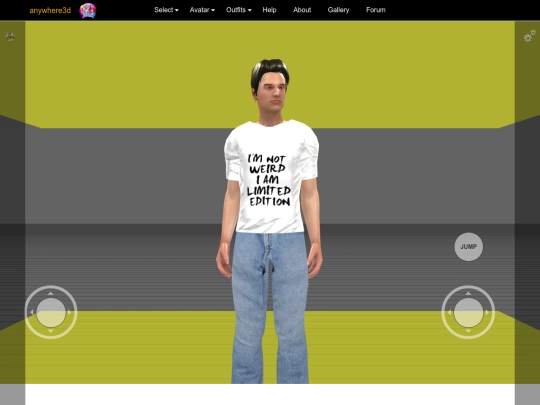
Task: Click up arrow on left joystick
Action: (51, 293)
